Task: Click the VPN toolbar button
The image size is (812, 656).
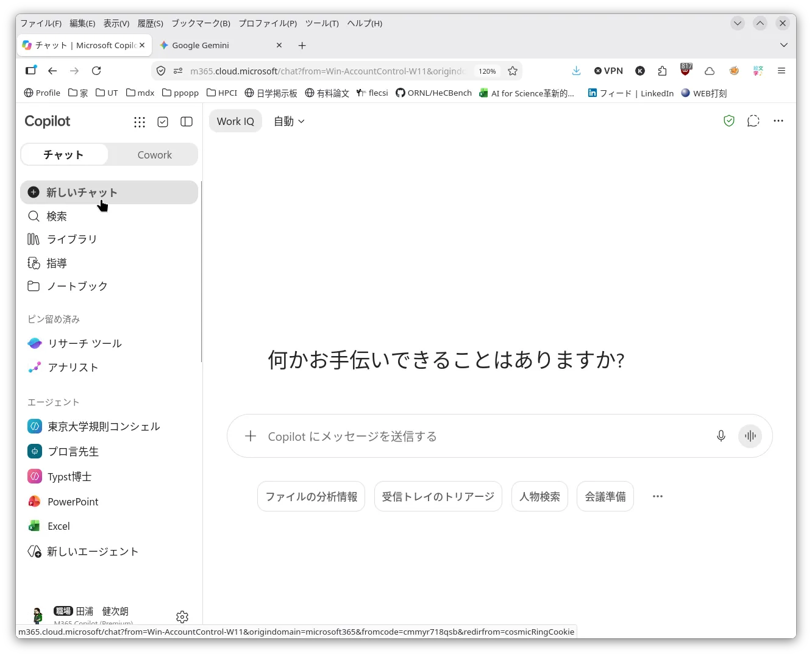Action: 608,71
